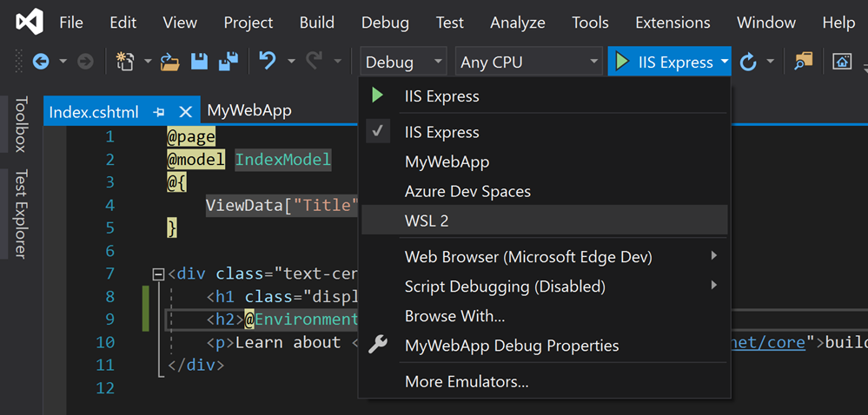Open the Tools menu

pyautogui.click(x=590, y=23)
